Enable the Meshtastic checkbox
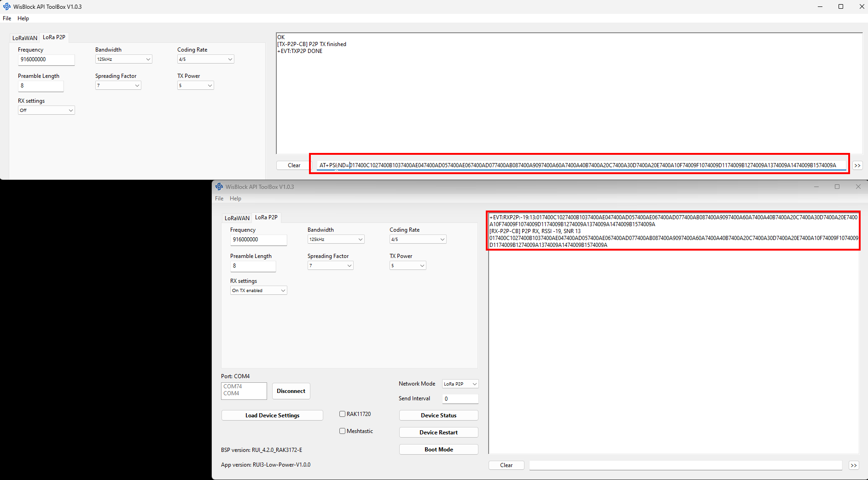The height and width of the screenshot is (480, 868). [x=342, y=431]
